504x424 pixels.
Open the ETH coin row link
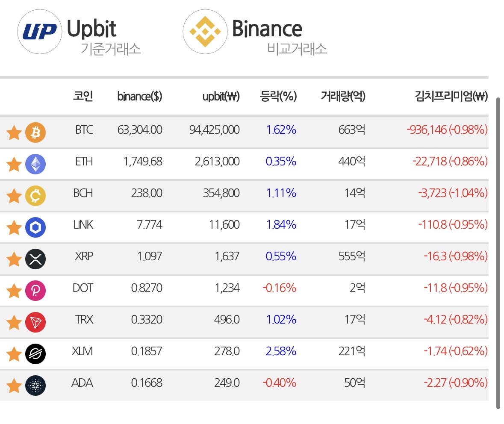pos(244,164)
